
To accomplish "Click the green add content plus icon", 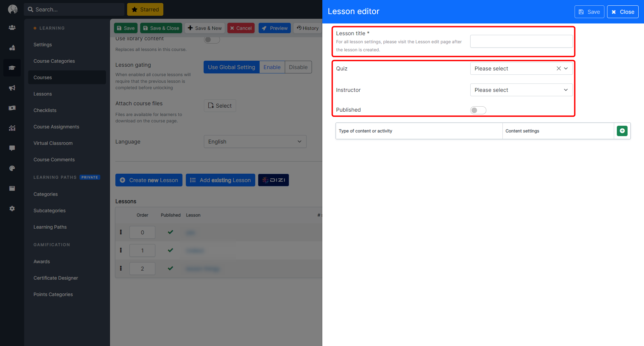I will pos(622,131).
